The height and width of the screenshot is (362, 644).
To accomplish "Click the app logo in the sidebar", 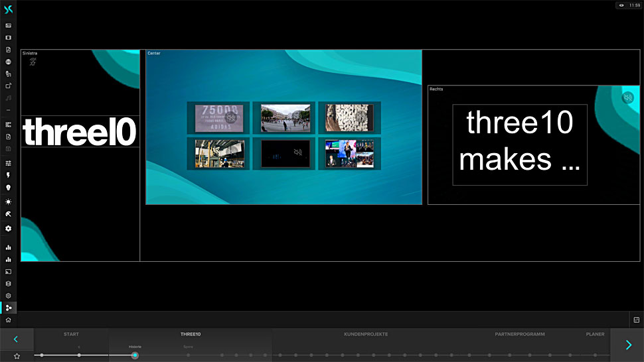I will [x=8, y=9].
